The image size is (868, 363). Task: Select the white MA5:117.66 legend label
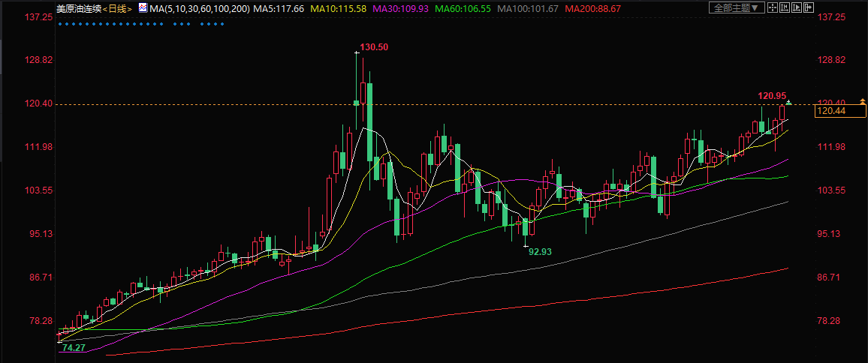(279, 8)
